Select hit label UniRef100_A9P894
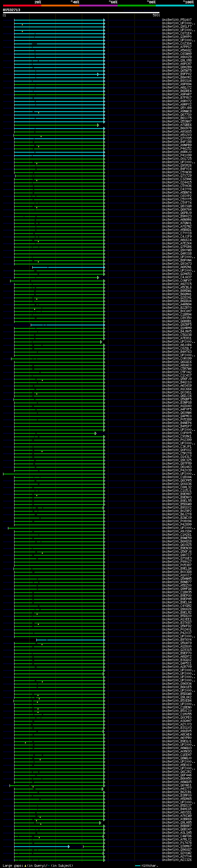Screen dimensions: 197x868 (177, 84)
